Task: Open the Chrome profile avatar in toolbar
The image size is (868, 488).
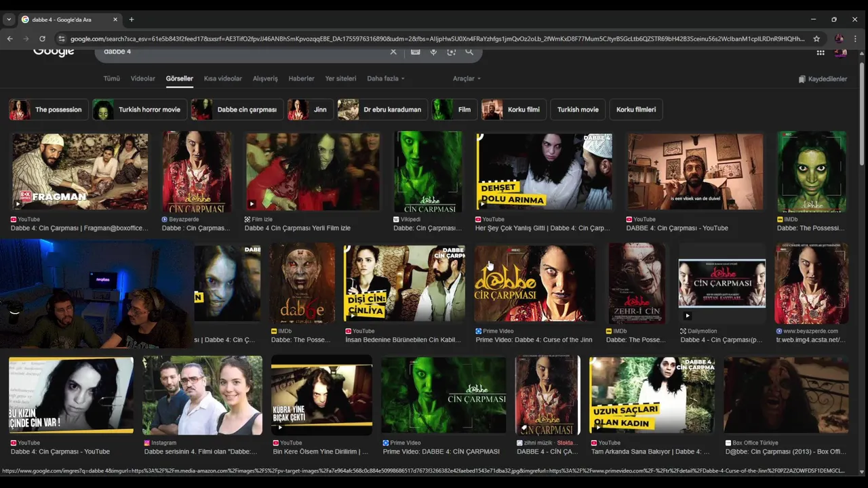Action: point(839,39)
